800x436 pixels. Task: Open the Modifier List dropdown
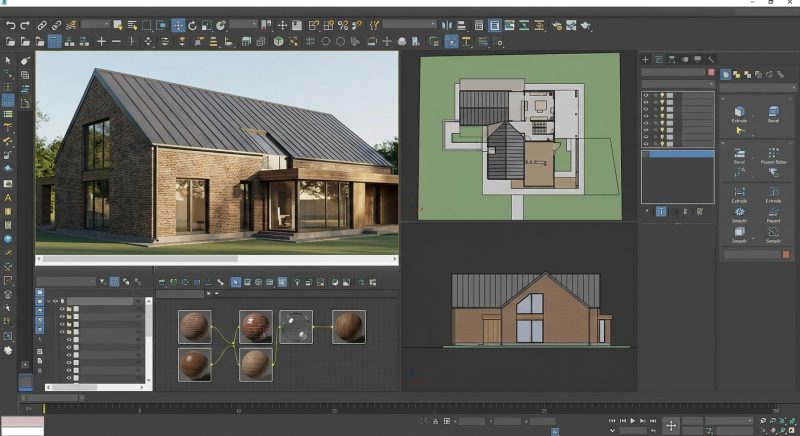tap(678, 84)
